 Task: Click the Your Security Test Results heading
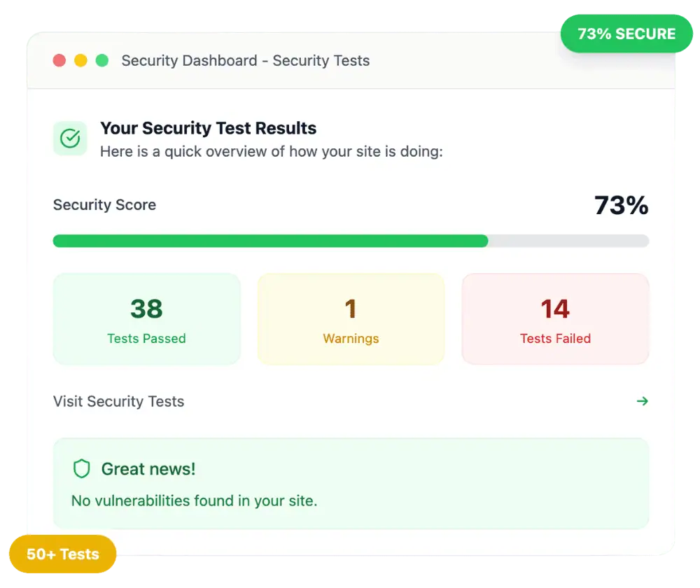pyautogui.click(x=209, y=128)
